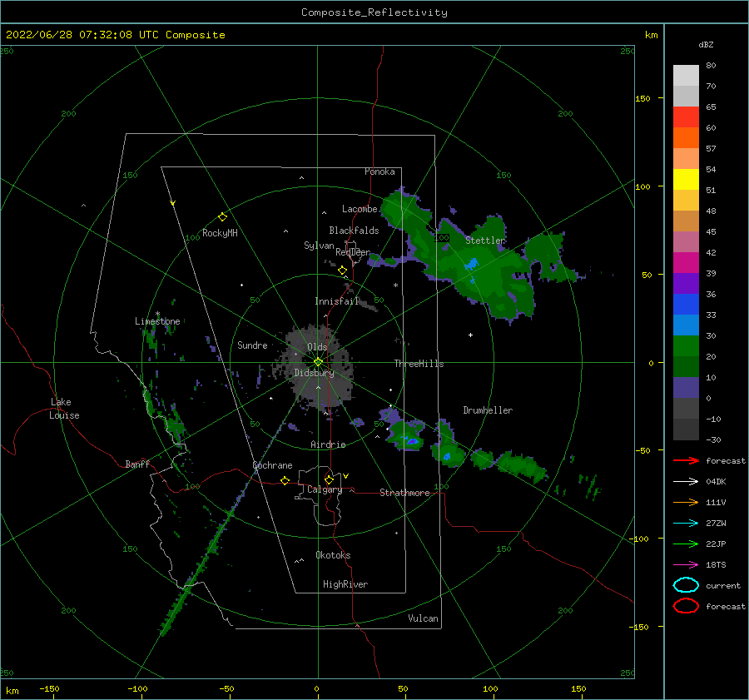Select the magenta swatch above 39 dBZ

pos(686,263)
